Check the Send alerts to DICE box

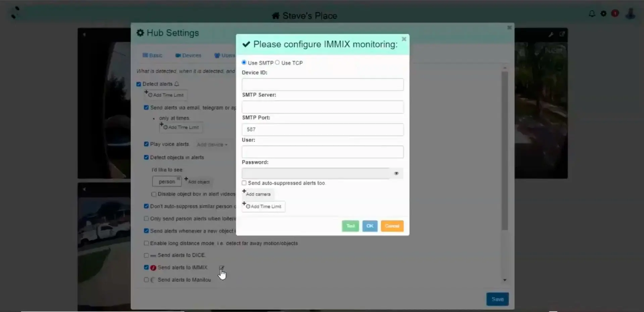(x=146, y=255)
